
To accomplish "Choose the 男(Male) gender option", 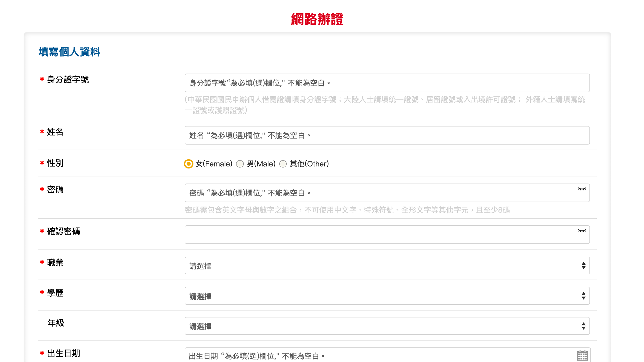I will click(x=240, y=164).
